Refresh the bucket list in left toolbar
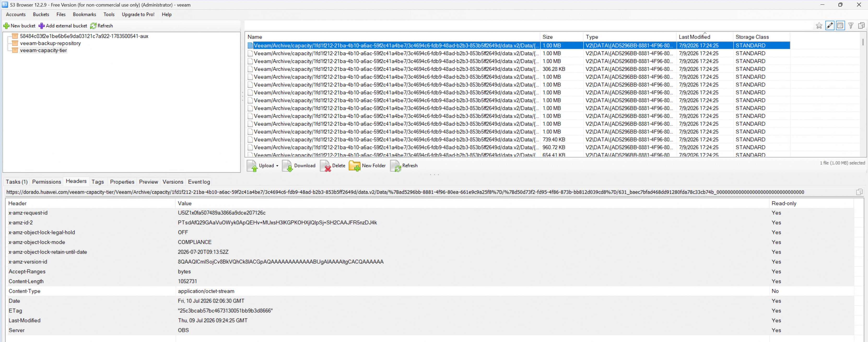 [102, 26]
